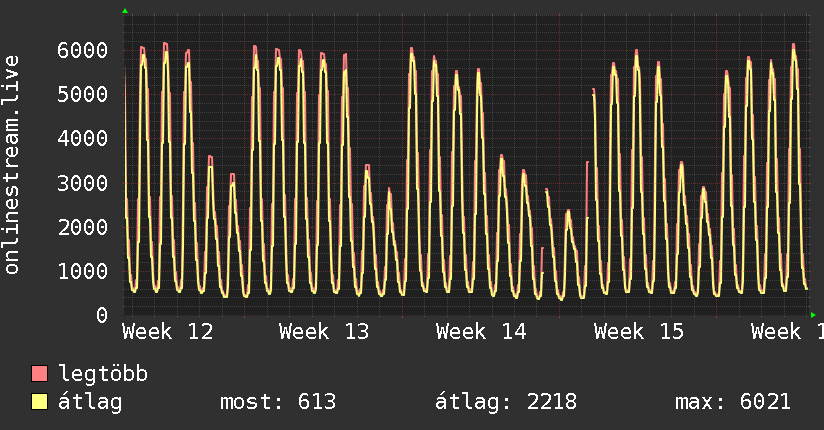Click the Week 13 axis label

(324, 332)
